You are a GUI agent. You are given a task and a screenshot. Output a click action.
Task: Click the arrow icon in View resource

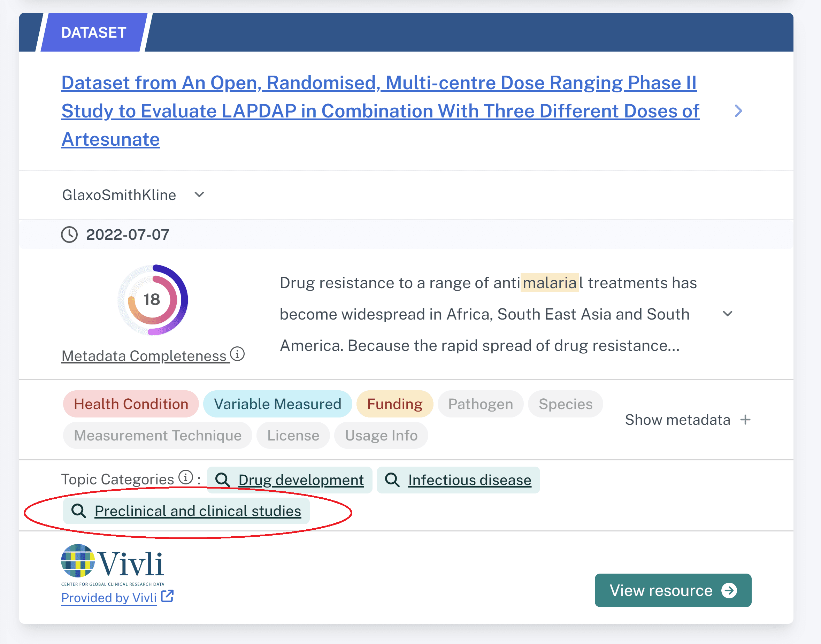(x=729, y=590)
